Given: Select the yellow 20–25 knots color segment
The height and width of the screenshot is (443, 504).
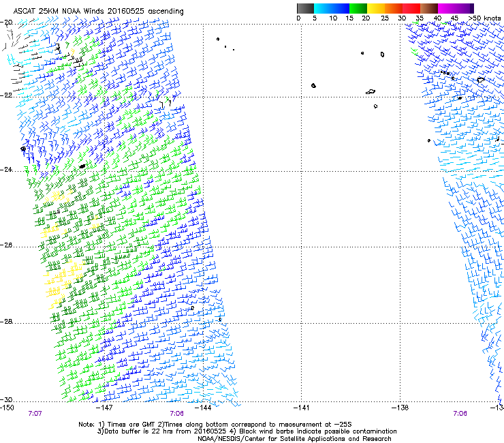Looking at the screenshot, I should coord(376,8).
